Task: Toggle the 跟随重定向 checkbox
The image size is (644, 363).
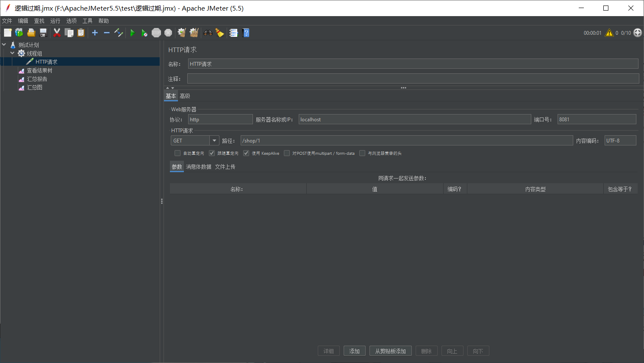Action: click(x=212, y=153)
